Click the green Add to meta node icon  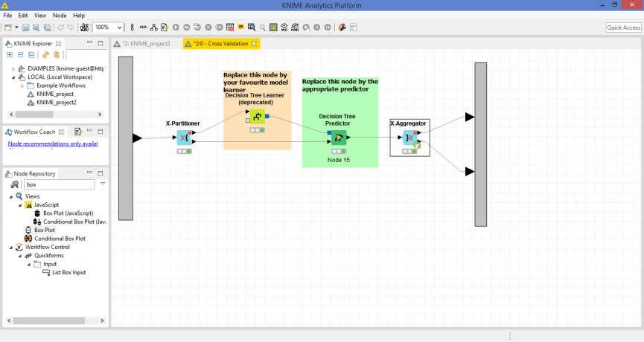tap(273, 28)
